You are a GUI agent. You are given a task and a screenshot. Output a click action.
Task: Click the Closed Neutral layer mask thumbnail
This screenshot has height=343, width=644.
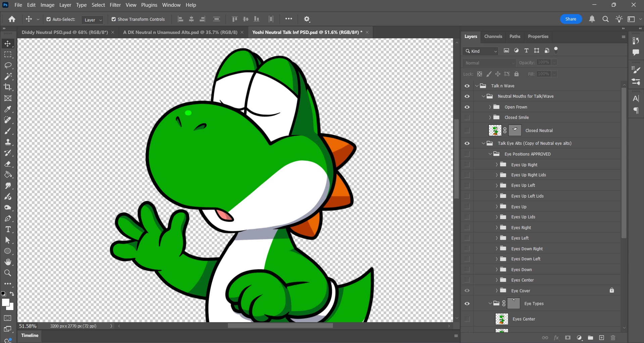[515, 130]
